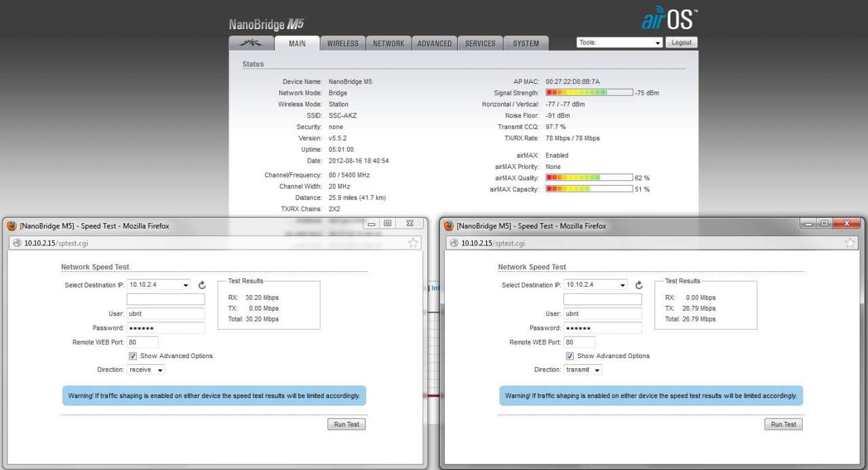This screenshot has height=470, width=868.
Task: Bookmark page with star in left window
Action: coord(413,243)
